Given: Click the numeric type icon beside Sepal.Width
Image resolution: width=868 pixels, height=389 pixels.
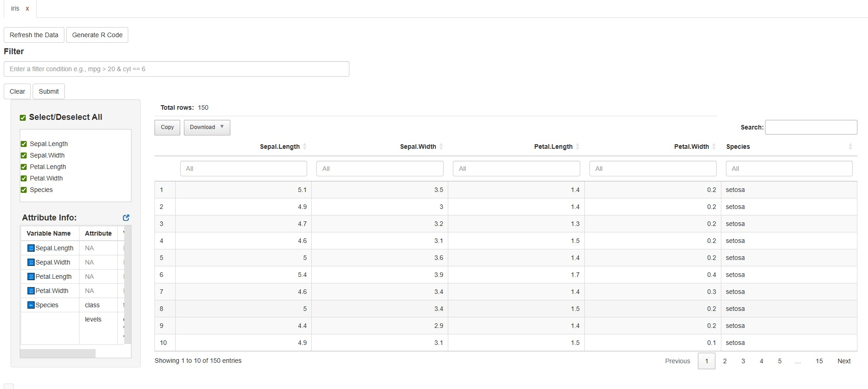Looking at the screenshot, I should click(x=31, y=262).
